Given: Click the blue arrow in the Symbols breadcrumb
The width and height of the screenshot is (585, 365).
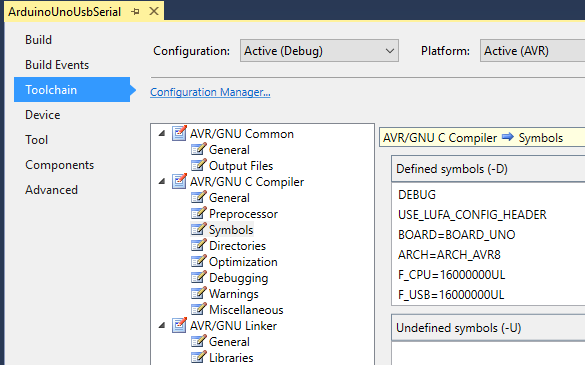Looking at the screenshot, I should (x=508, y=137).
